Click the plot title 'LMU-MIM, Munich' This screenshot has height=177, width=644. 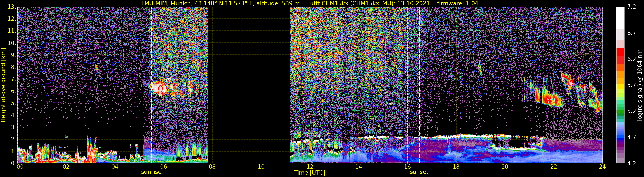[167, 3]
